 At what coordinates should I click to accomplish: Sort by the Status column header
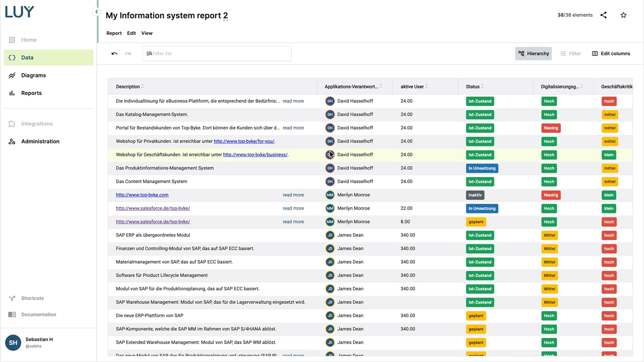tap(473, 87)
